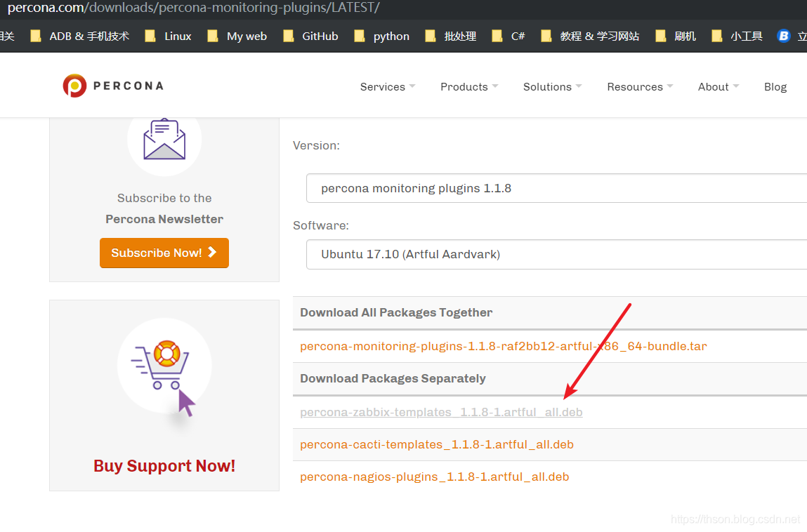The height and width of the screenshot is (532, 807).
Task: Click the 'Subscribe to the' text
Action: 164,198
